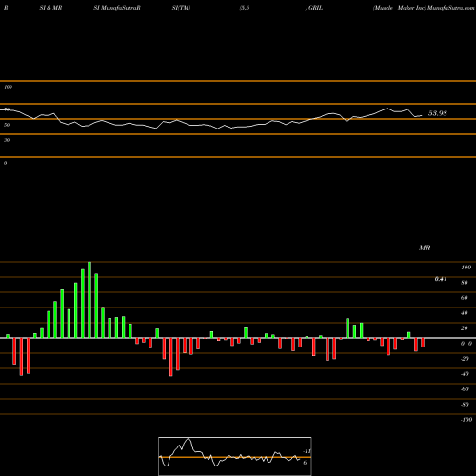The image size is (476, 476).
Task: Click the -40 label on MR right axis
Action: click(x=465, y=374)
